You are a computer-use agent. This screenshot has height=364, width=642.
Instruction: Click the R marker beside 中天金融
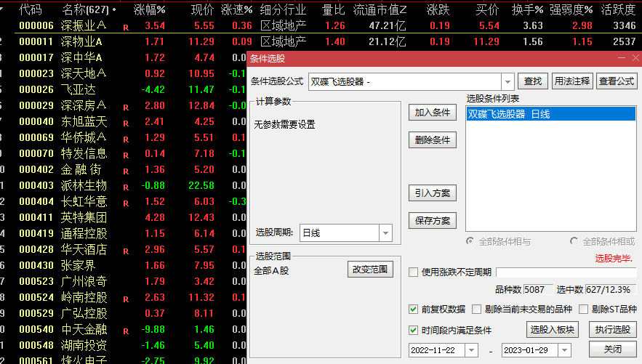126,331
